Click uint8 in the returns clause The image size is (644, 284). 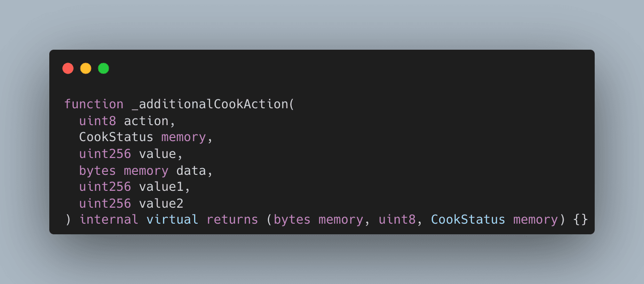tap(397, 220)
